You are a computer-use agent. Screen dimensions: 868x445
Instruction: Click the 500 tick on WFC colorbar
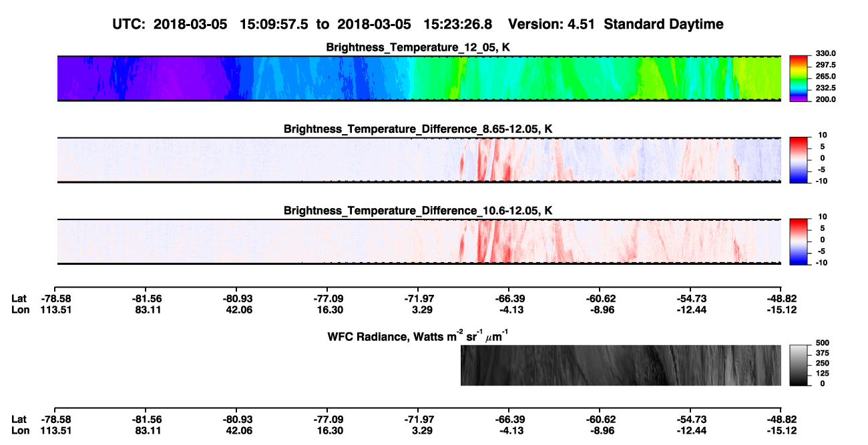823,343
